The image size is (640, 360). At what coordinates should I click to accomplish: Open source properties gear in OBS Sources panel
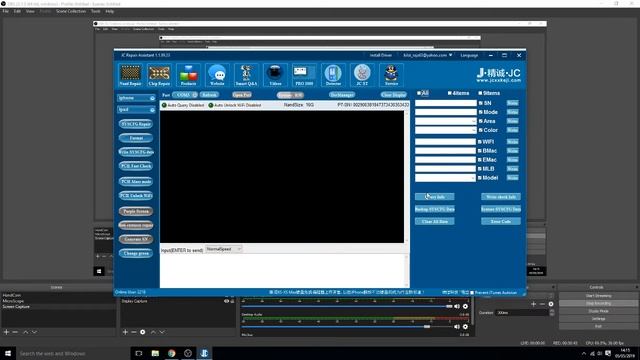tap(142, 332)
